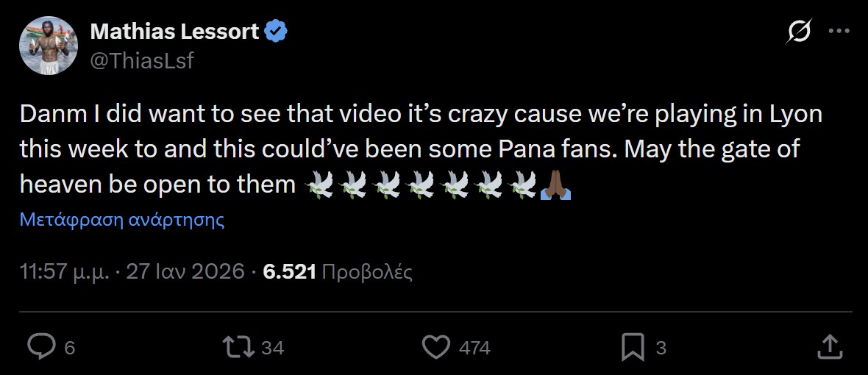868x375 pixels.
Task: Click the bookmark count 3
Action: coord(661,348)
